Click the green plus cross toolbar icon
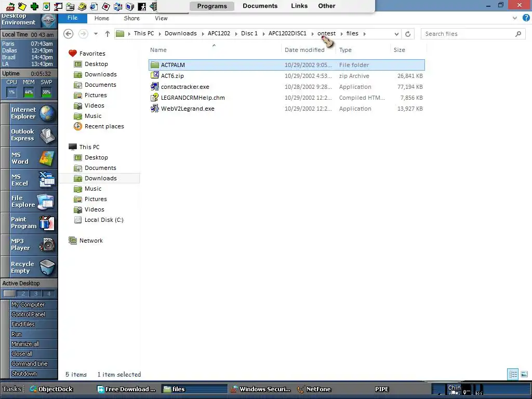This screenshot has width=532, height=399. pyautogui.click(x=34, y=6)
